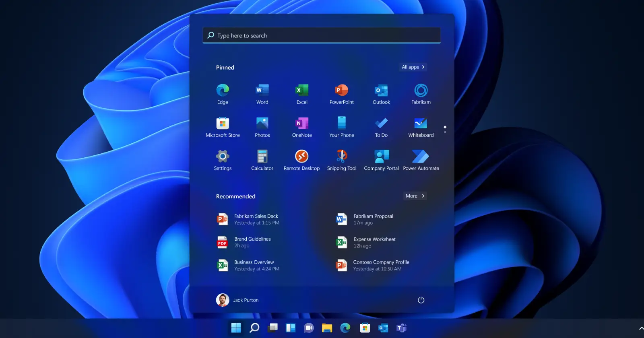This screenshot has width=644, height=338.
Task: Open Company Portal app
Action: pos(381,161)
